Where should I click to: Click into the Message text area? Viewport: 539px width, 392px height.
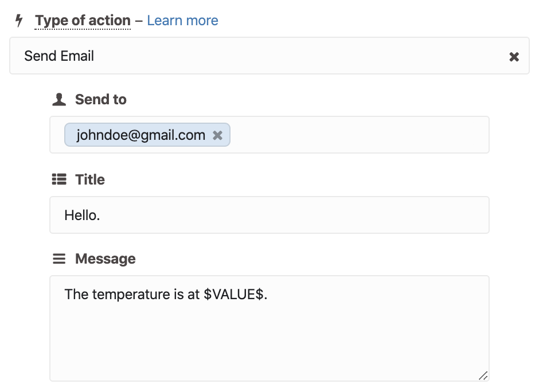[269, 328]
